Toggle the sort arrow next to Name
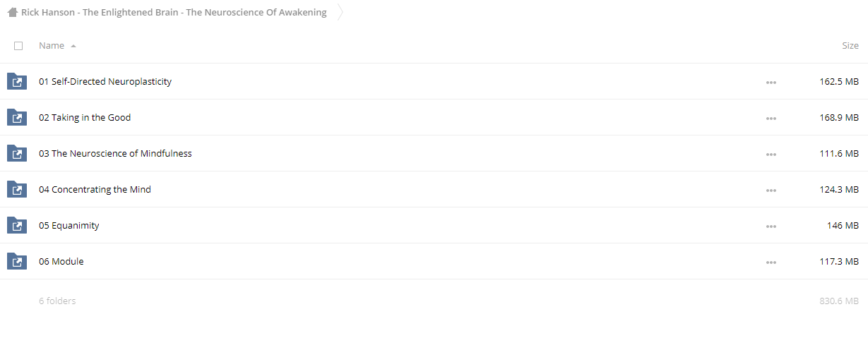This screenshot has height=338, width=868. (x=73, y=46)
